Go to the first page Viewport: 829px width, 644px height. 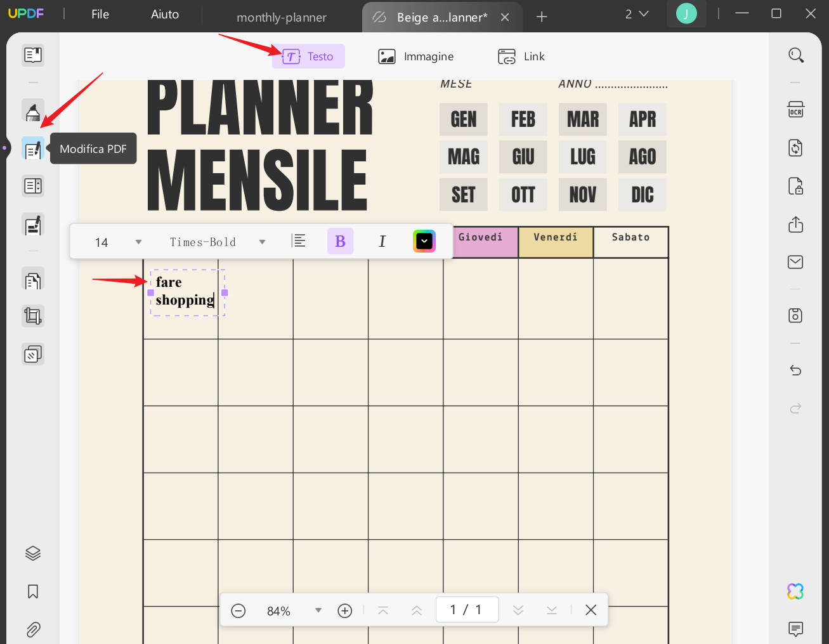(x=383, y=610)
